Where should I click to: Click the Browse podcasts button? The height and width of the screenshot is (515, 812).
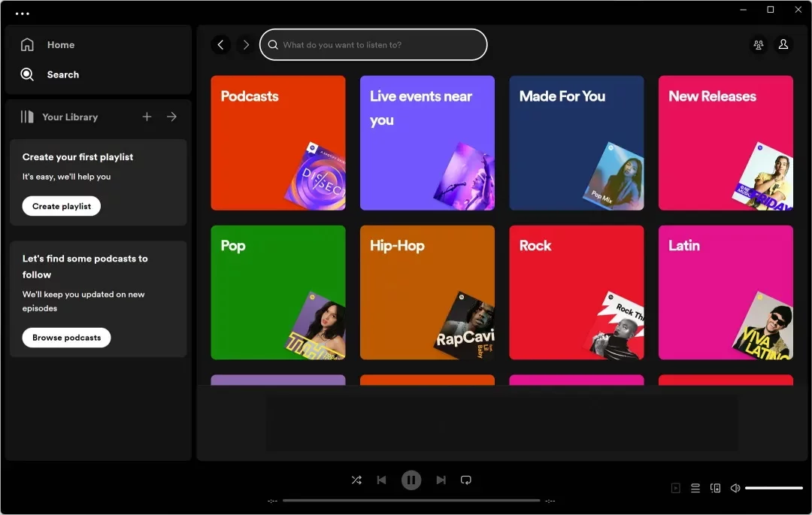pos(66,338)
